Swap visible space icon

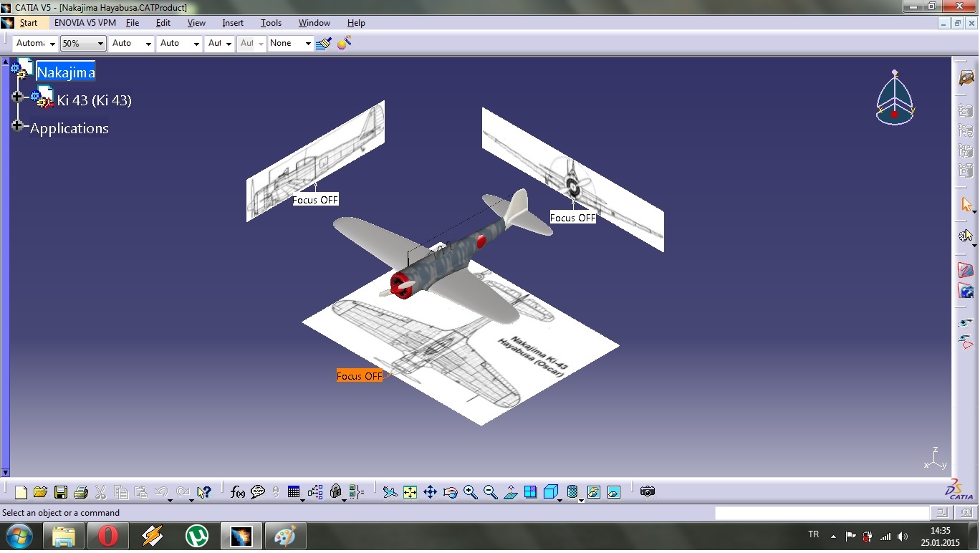point(613,492)
